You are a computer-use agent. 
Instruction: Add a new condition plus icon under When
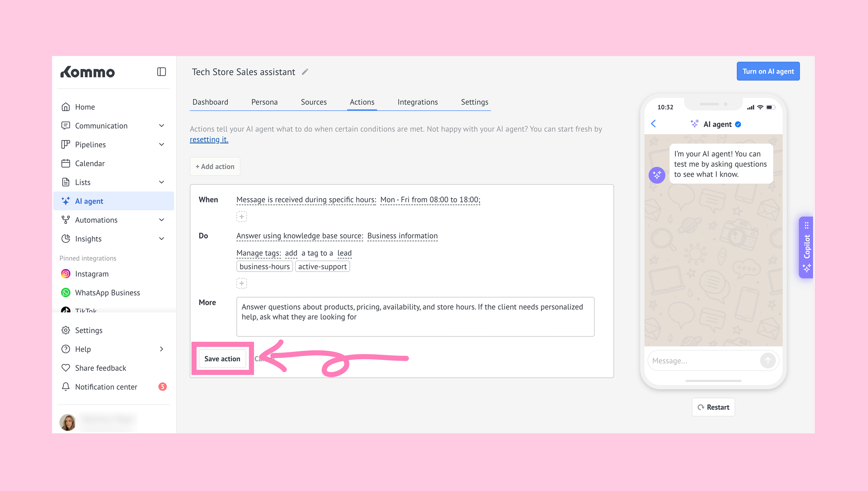(241, 216)
